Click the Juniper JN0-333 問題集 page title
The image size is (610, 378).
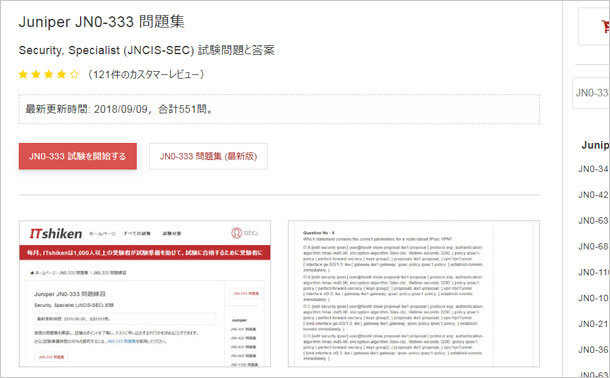[102, 22]
